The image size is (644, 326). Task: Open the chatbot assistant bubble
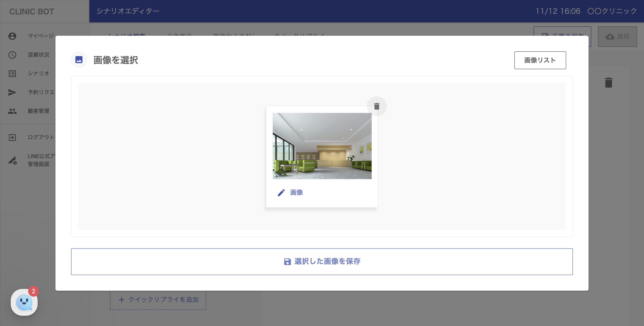[24, 302]
